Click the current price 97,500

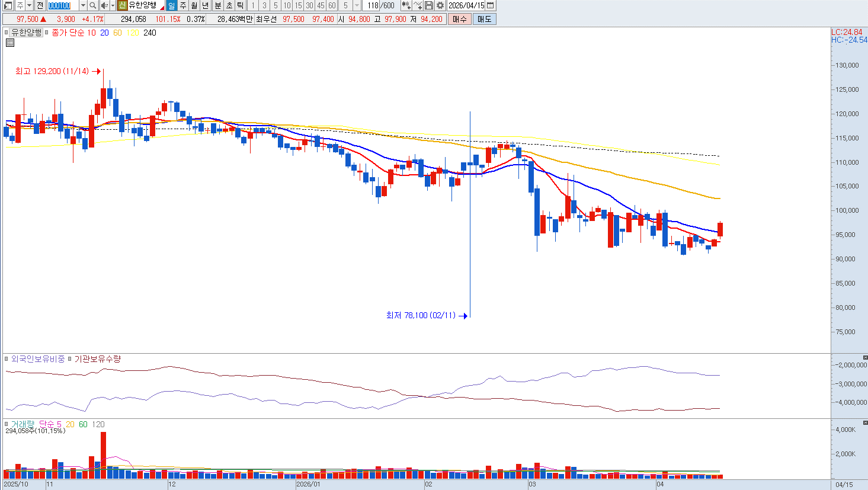coord(27,19)
